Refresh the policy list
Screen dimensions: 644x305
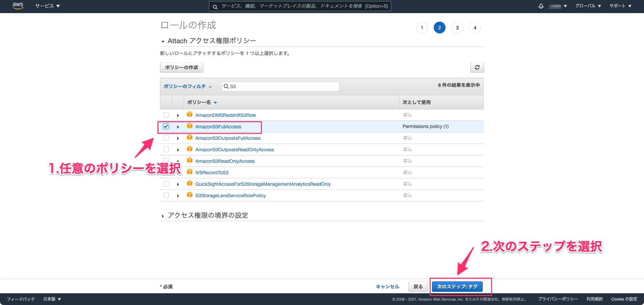point(477,67)
